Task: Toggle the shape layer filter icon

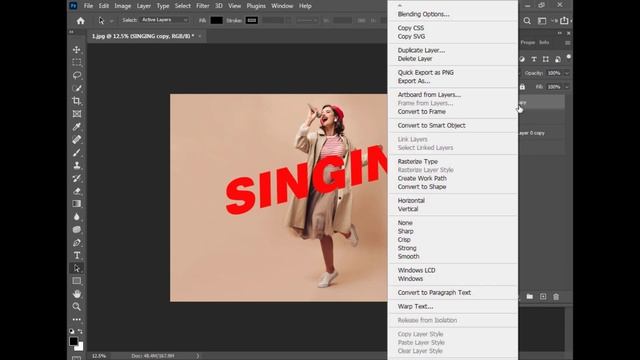Action: coord(546,59)
